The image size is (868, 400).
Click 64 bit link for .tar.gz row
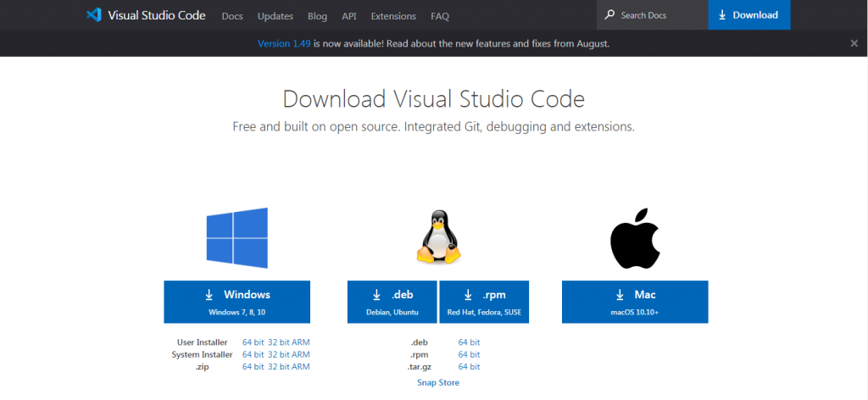pyautogui.click(x=469, y=367)
